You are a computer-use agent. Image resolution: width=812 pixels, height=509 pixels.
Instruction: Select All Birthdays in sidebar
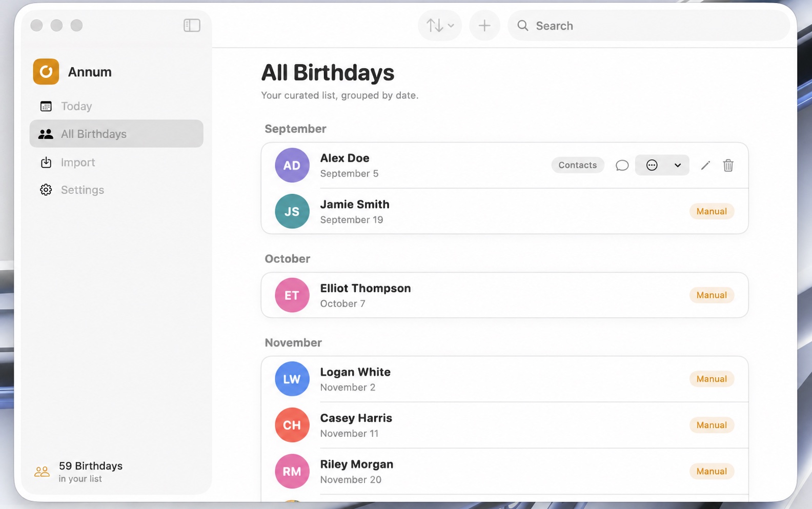[x=116, y=134]
